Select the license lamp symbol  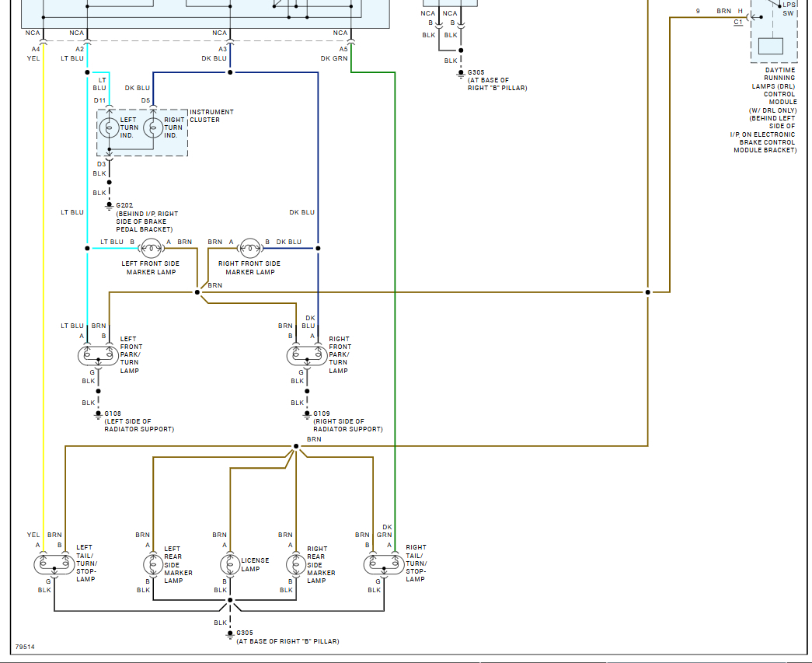(x=230, y=564)
